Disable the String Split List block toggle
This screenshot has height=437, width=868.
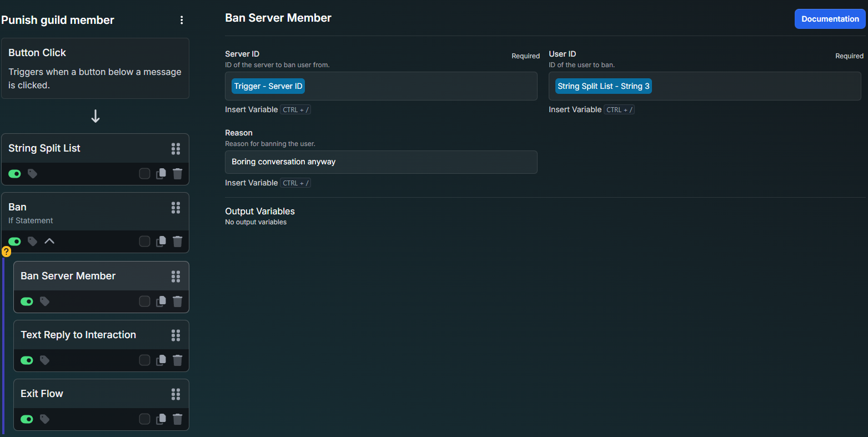tap(15, 174)
